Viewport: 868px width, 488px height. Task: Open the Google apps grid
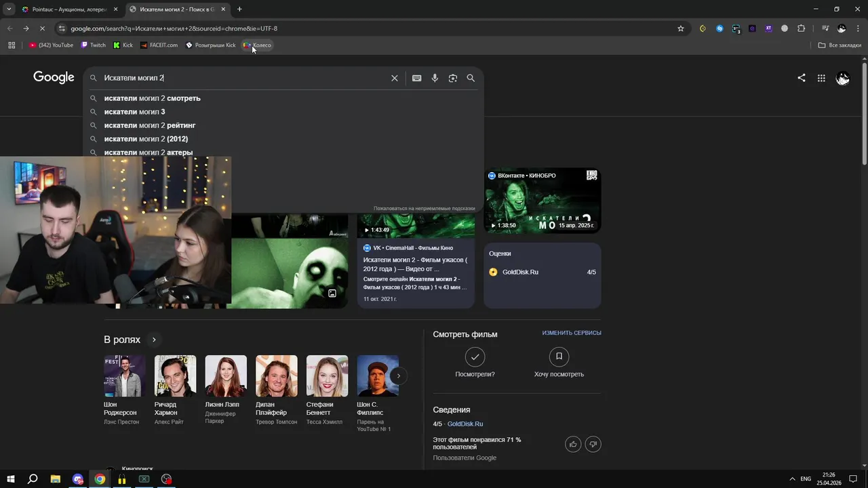tap(821, 78)
